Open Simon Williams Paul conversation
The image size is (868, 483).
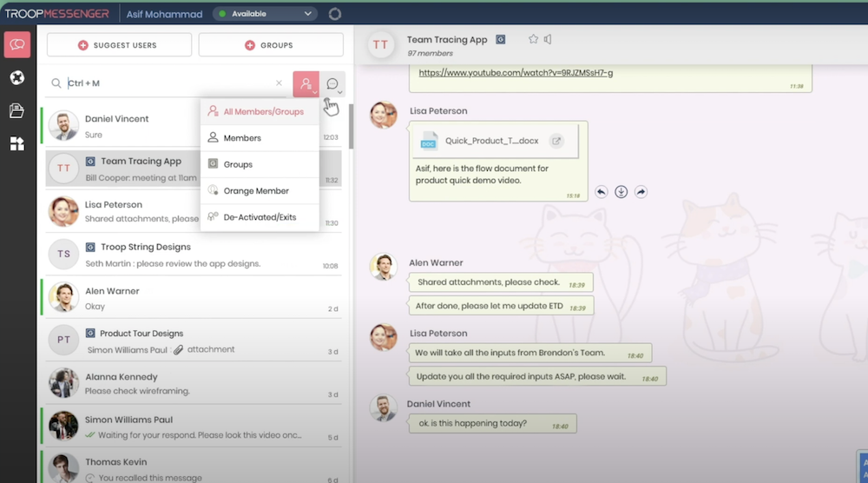point(192,427)
